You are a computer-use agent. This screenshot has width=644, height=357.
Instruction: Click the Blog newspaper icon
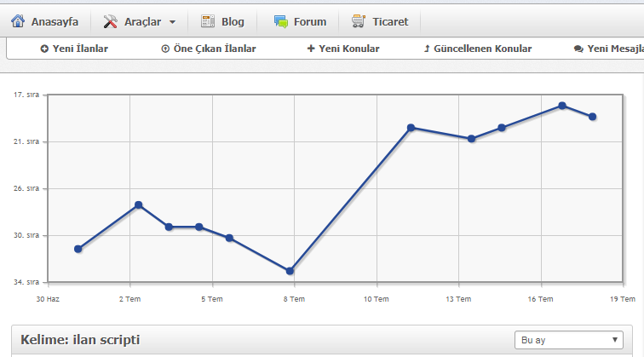point(208,21)
